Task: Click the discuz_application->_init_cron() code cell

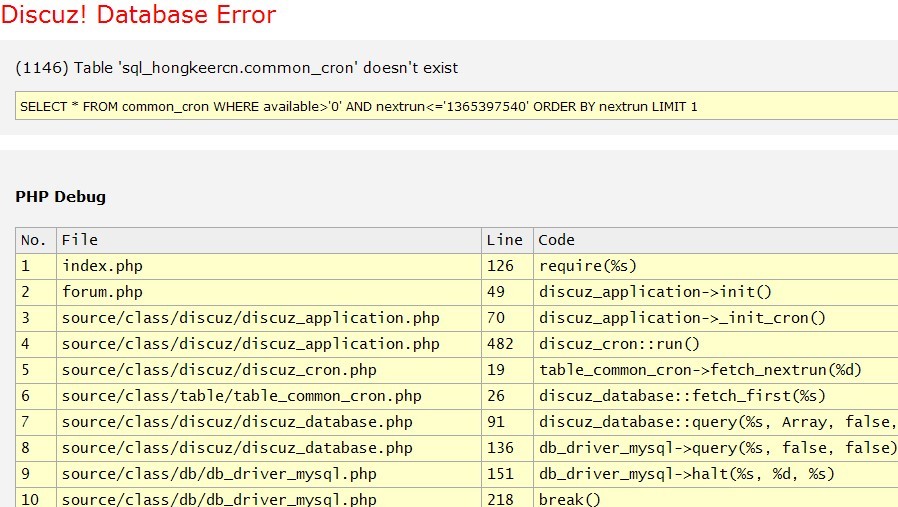Action: point(716,318)
